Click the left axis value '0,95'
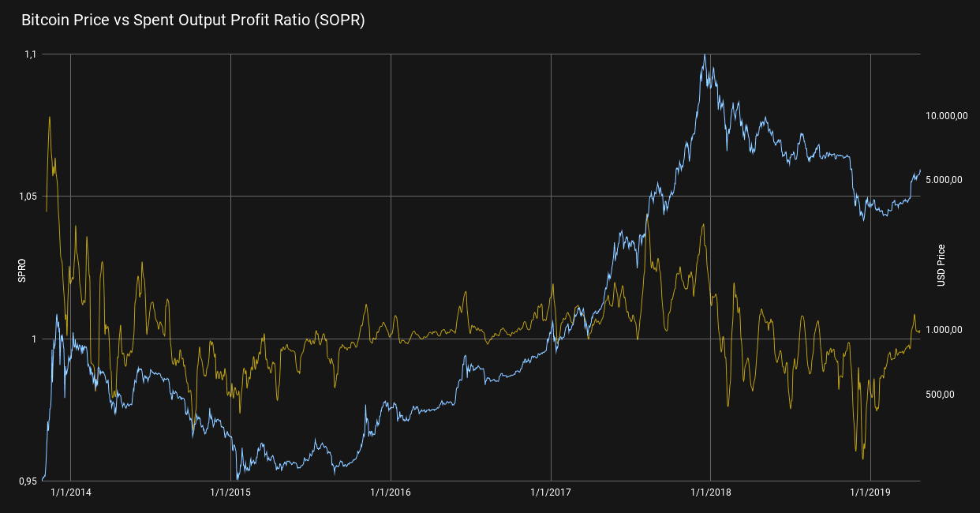980x513 pixels. 28,481
